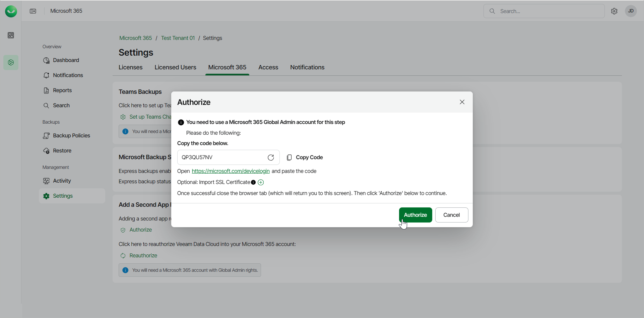Open the microsoft.com/devicelogin link
The height and width of the screenshot is (318, 644).
tap(231, 171)
